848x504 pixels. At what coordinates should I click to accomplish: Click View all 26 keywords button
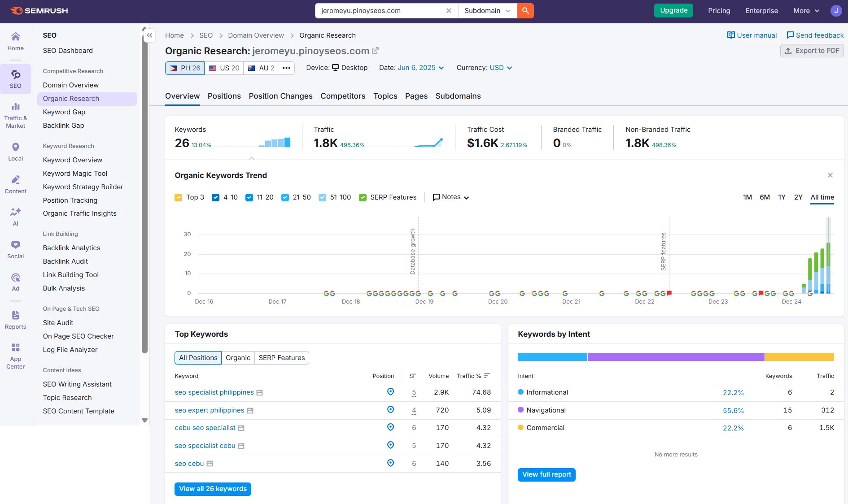213,489
